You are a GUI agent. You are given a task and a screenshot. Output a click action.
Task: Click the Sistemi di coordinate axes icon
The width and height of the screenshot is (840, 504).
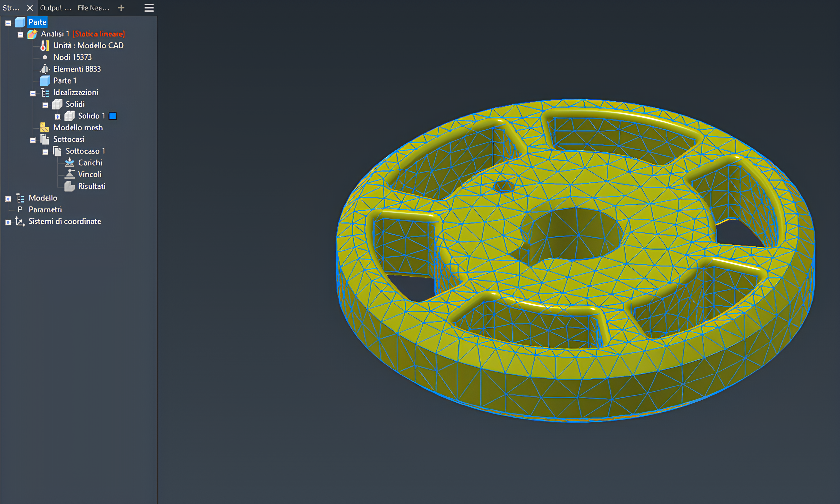pyautogui.click(x=20, y=221)
